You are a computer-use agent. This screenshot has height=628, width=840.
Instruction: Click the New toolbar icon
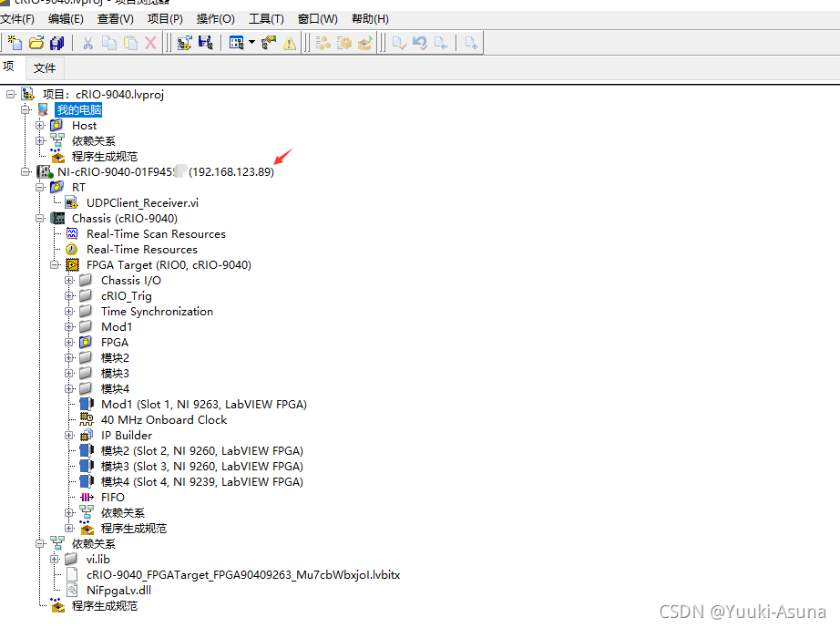tap(15, 43)
